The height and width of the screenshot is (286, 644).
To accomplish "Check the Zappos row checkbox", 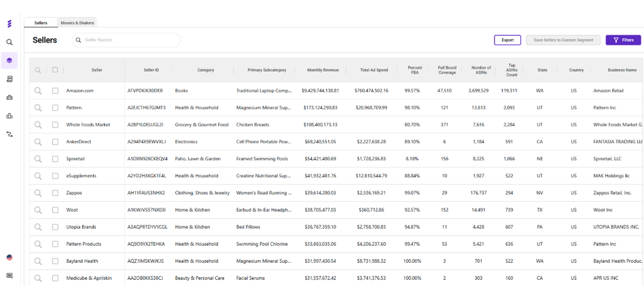I will (x=55, y=193).
